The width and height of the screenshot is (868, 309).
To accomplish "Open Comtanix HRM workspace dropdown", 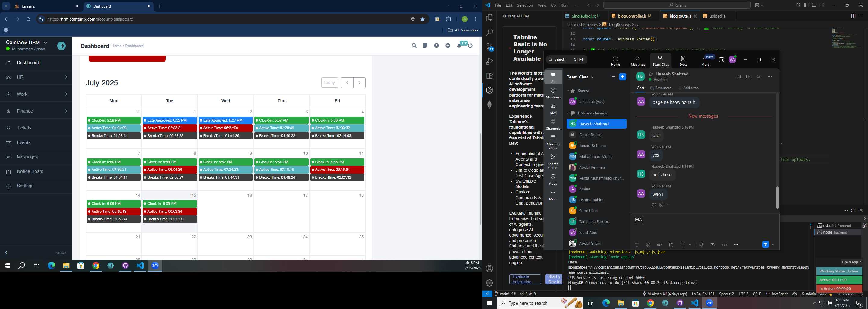I will click(26, 42).
